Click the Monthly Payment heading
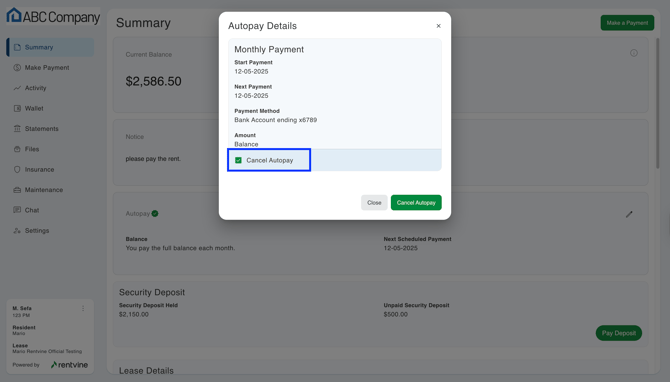The width and height of the screenshot is (670, 382). tap(269, 50)
